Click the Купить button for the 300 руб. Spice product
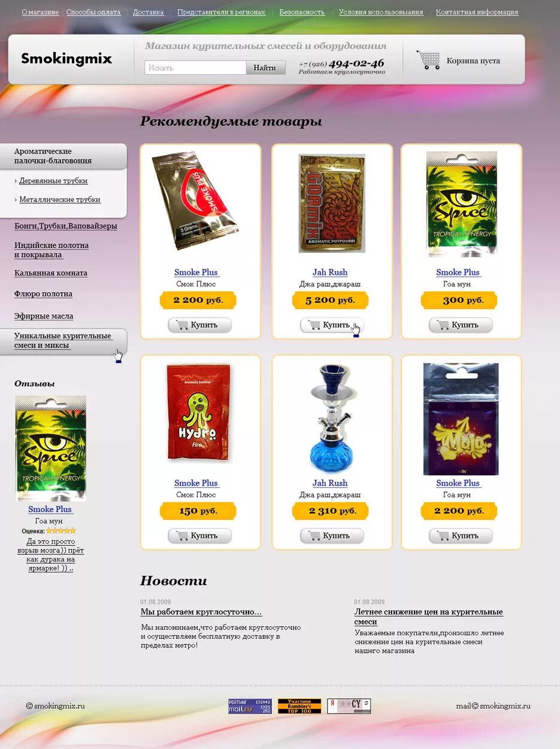 461,325
